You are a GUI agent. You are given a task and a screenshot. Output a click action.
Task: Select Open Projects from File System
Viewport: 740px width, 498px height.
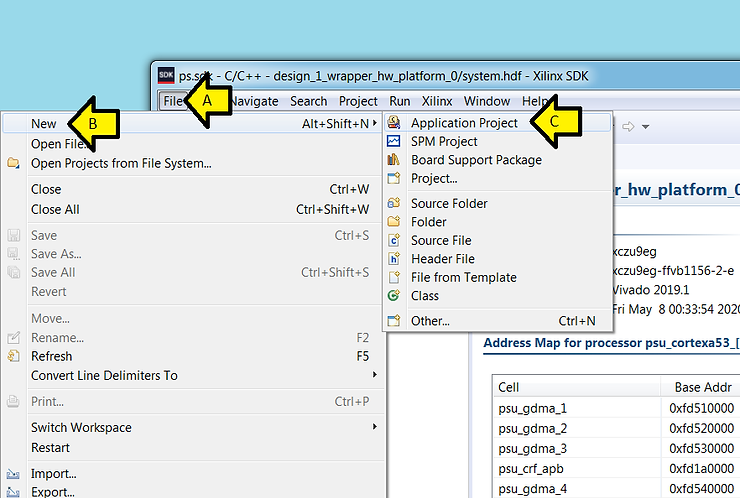[x=121, y=163]
